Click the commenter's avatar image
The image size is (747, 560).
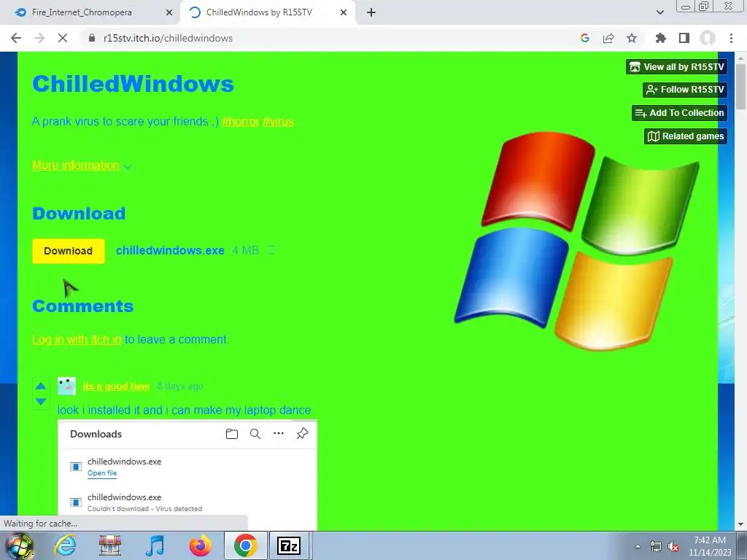point(66,386)
